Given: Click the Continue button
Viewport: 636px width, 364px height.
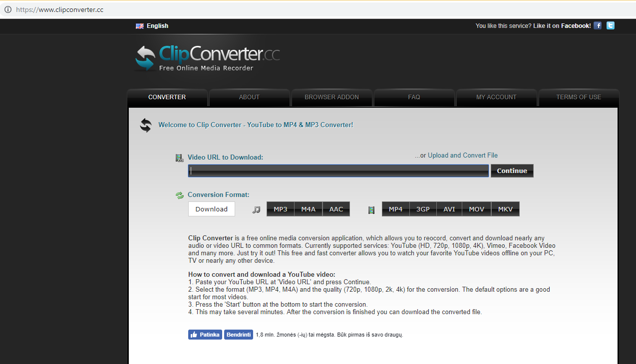Looking at the screenshot, I should click(x=512, y=171).
